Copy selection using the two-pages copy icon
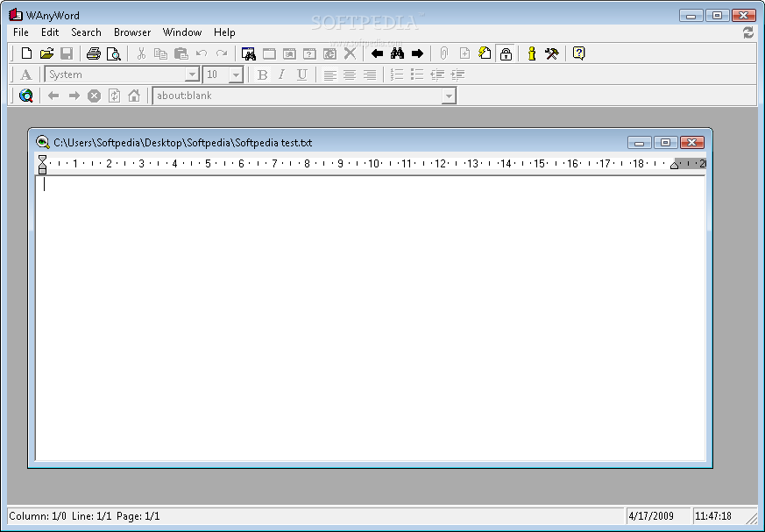This screenshot has width=765, height=532. tap(160, 53)
